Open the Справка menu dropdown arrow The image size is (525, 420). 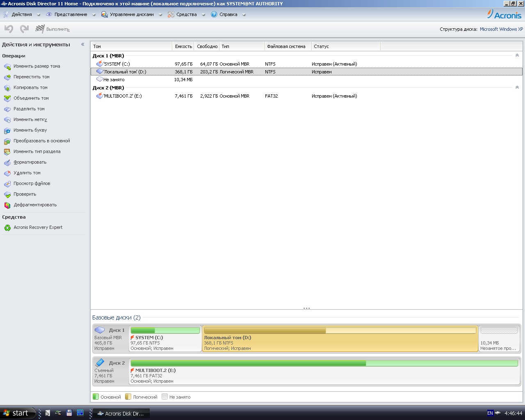click(244, 15)
